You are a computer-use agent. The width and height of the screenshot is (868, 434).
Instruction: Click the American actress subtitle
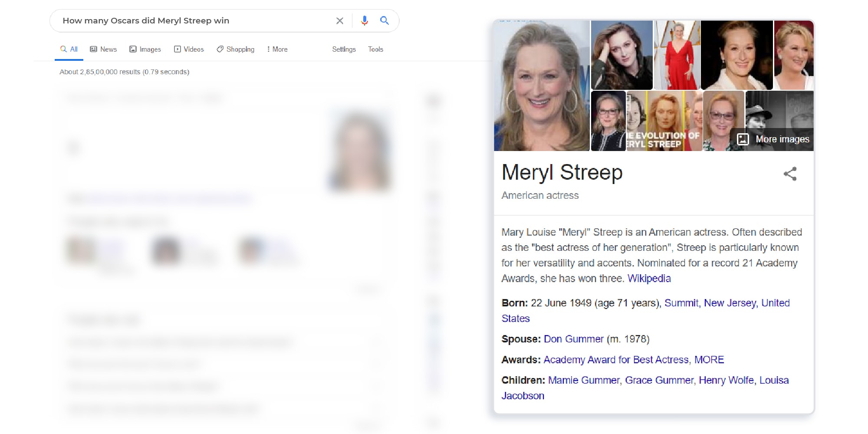540,196
